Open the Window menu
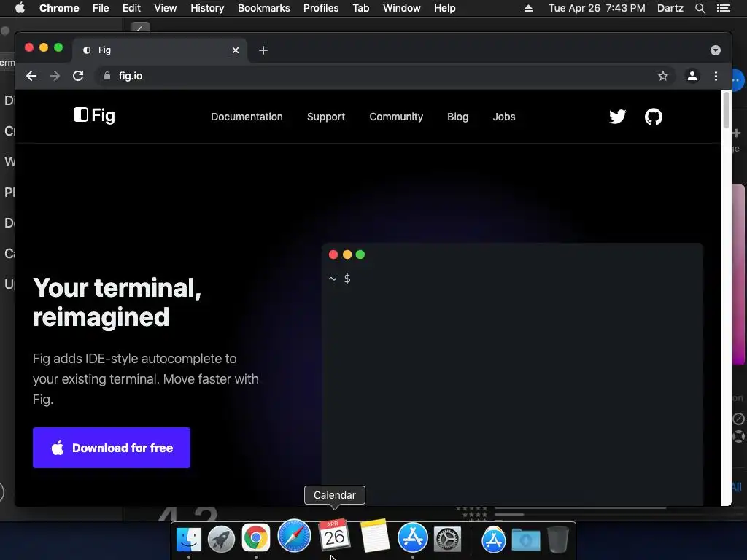Image resolution: width=747 pixels, height=560 pixels. pos(402,8)
